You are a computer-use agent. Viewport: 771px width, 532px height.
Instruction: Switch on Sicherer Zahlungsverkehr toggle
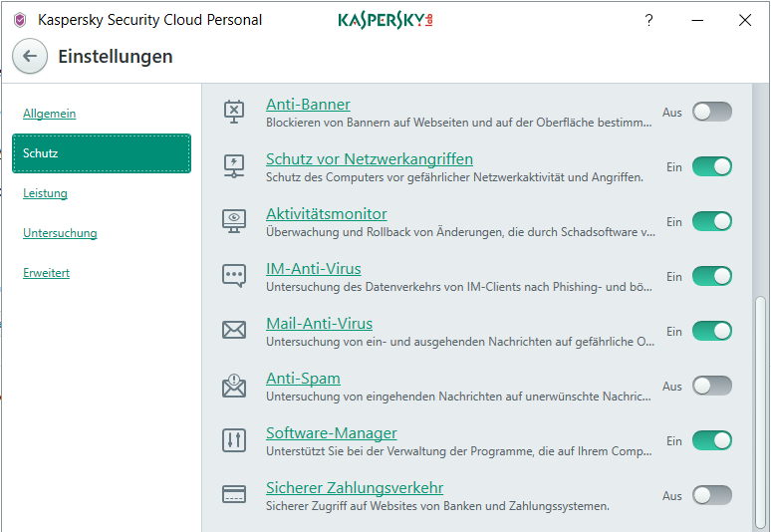[x=712, y=495]
